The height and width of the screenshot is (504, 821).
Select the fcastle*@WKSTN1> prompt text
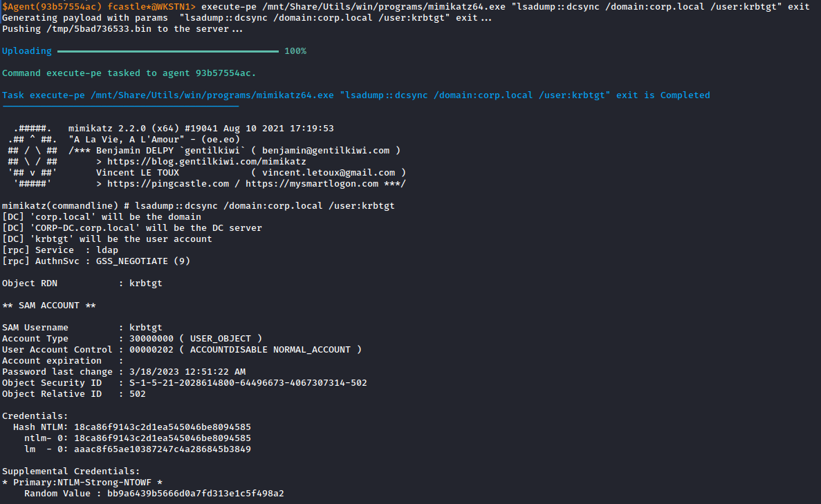point(152,7)
